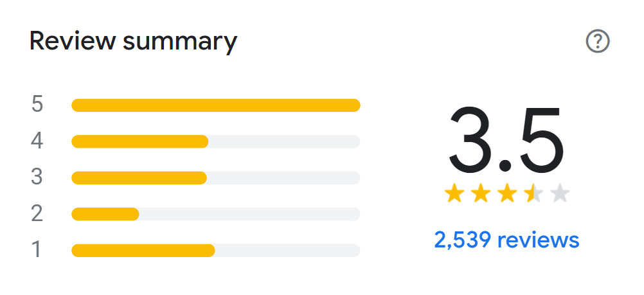The width and height of the screenshot is (644, 295).
Task: Click the 5-star rating bar
Action: tap(215, 105)
